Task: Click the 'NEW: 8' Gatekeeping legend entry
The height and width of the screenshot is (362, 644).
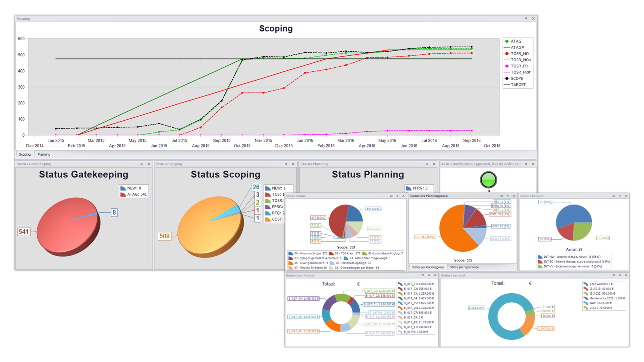Action: 131,188
